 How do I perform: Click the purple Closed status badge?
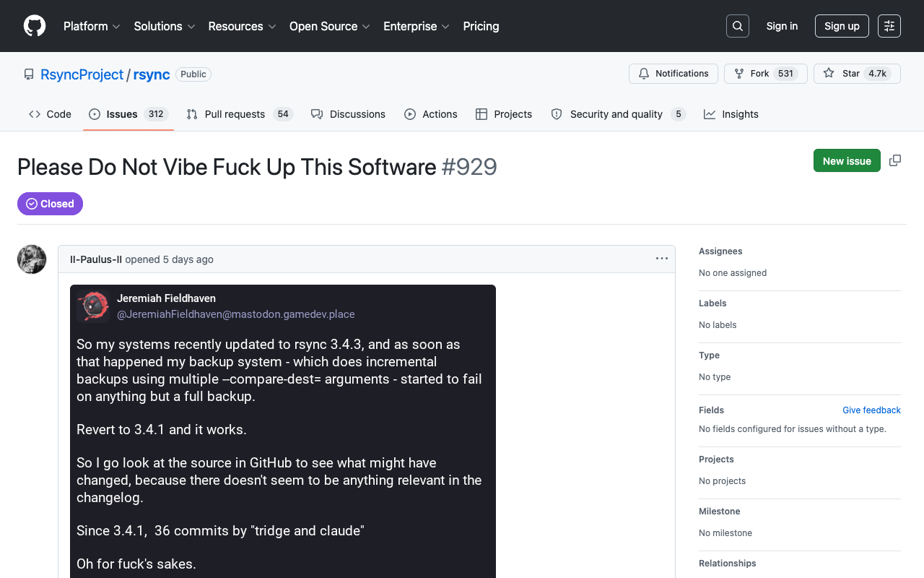(50, 204)
